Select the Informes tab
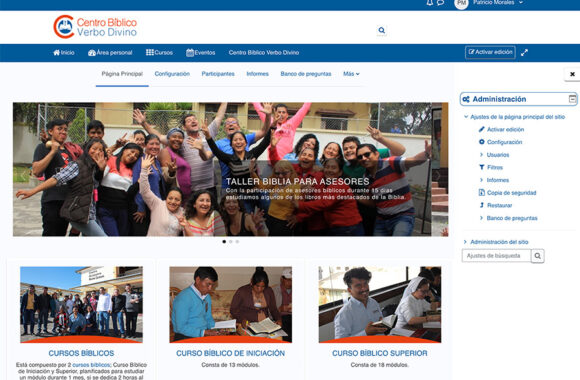 [257, 74]
